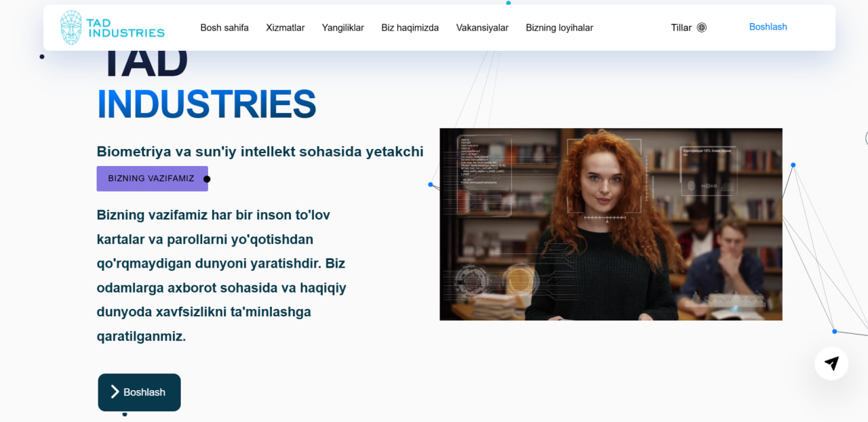The image size is (868, 422).
Task: Click the Biometriya va sun'iy intellekt headline
Action: pyautogui.click(x=260, y=152)
